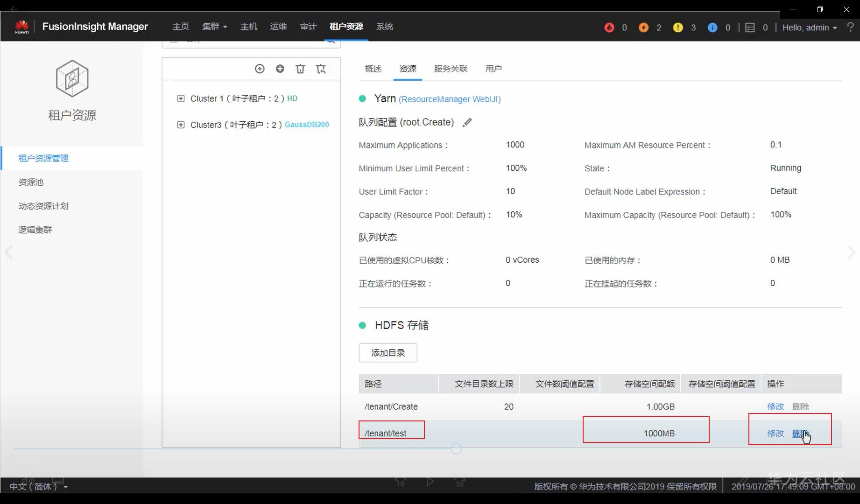Image resolution: width=860 pixels, height=504 pixels.
Task: Switch to the 资源 tab
Action: click(x=408, y=69)
